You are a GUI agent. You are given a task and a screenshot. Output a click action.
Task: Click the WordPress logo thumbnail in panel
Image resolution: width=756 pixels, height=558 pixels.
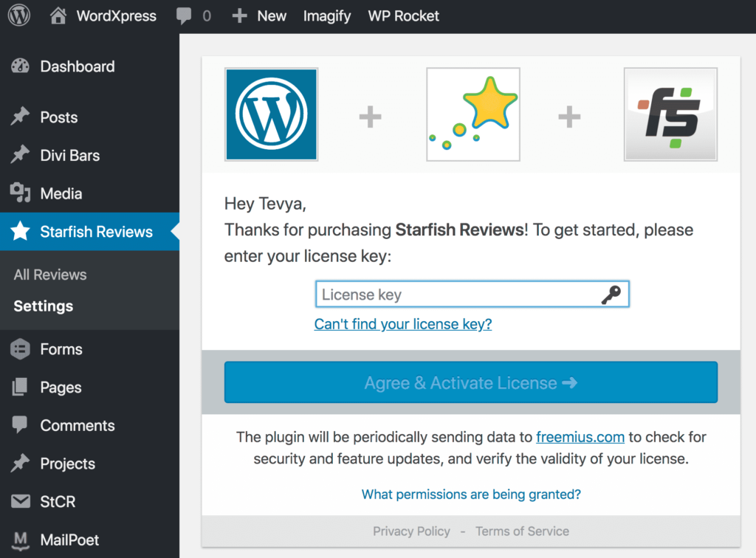(272, 114)
